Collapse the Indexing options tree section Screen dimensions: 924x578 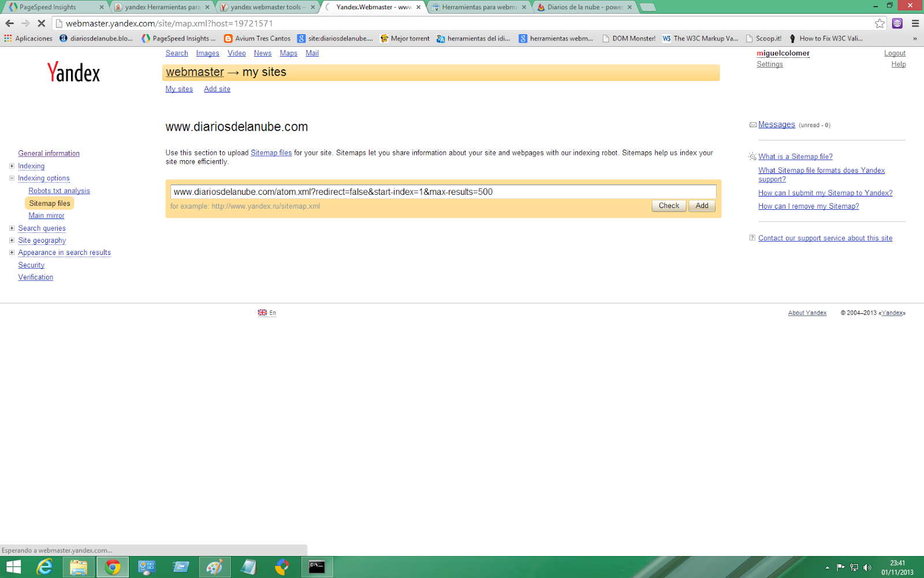pyautogui.click(x=12, y=178)
